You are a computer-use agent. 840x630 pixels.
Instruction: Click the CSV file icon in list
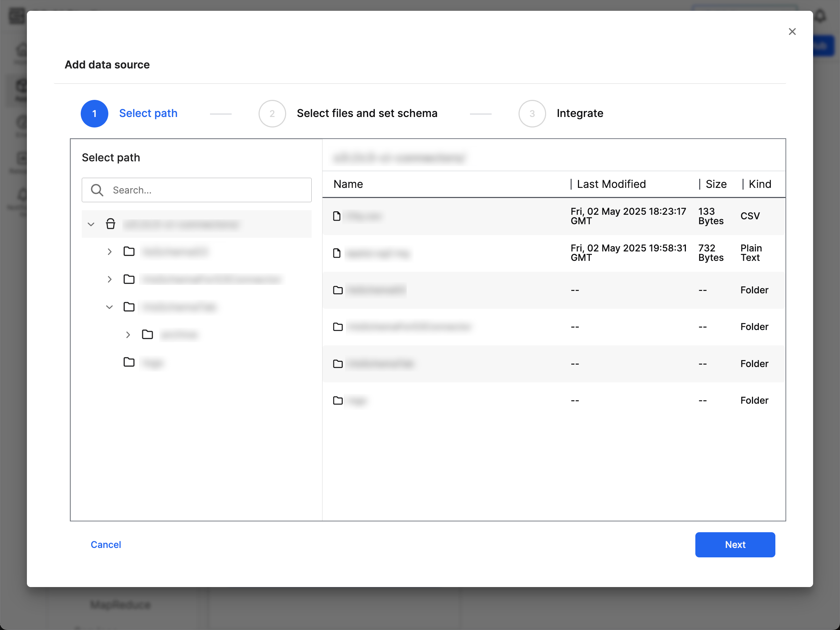(x=336, y=216)
